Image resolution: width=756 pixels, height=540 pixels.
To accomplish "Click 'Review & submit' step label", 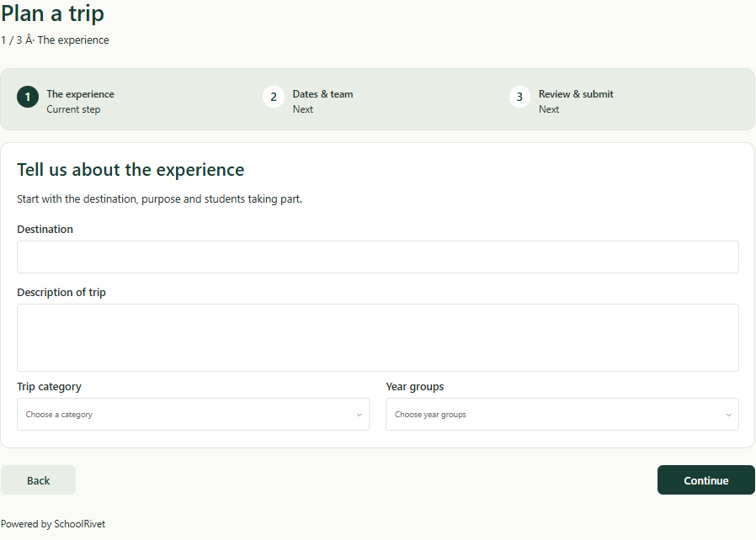I will click(576, 94).
